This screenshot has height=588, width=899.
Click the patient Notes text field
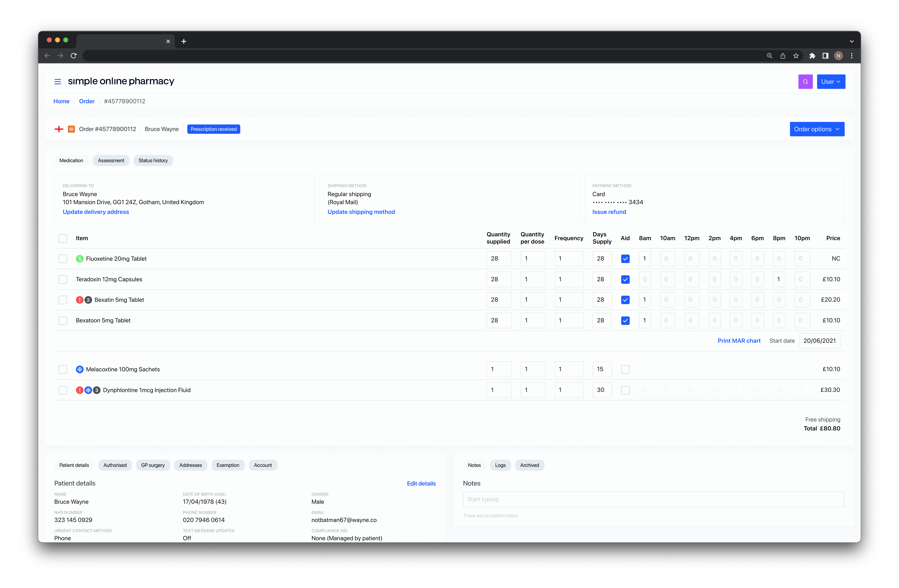653,499
